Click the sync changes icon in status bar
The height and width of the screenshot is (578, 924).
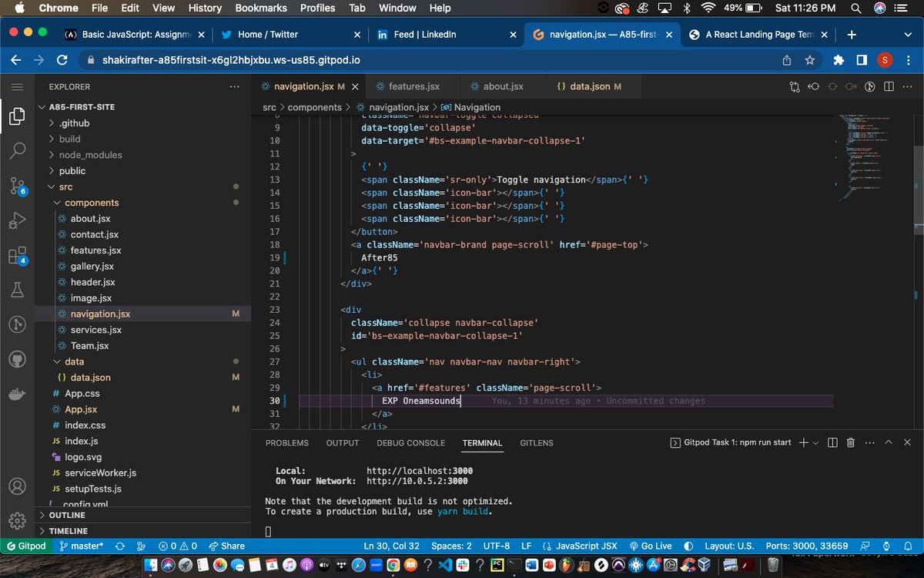point(119,546)
